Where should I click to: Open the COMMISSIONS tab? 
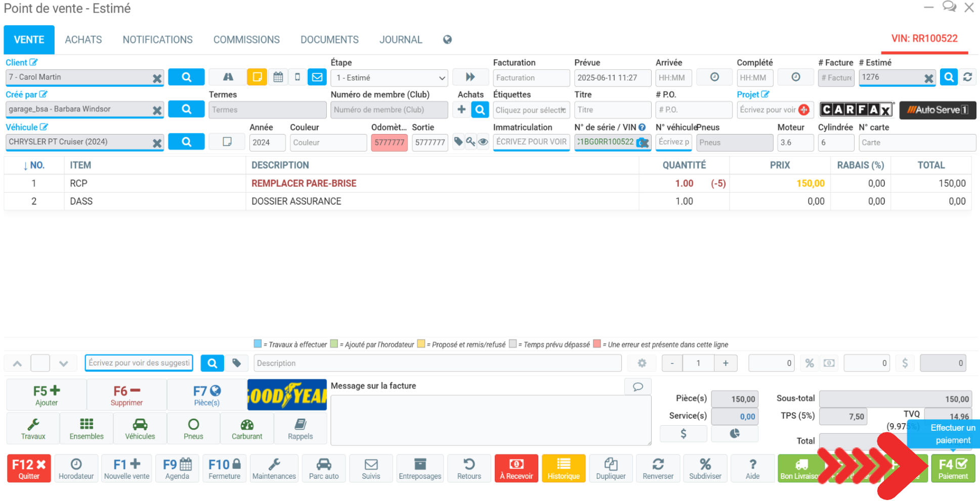coord(246,40)
